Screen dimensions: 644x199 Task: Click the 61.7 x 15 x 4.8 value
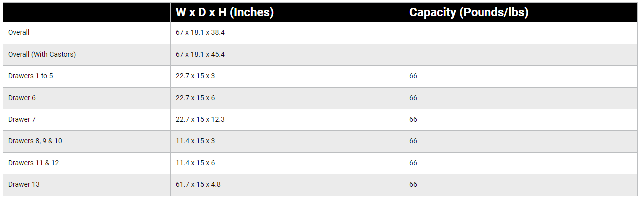(198, 184)
